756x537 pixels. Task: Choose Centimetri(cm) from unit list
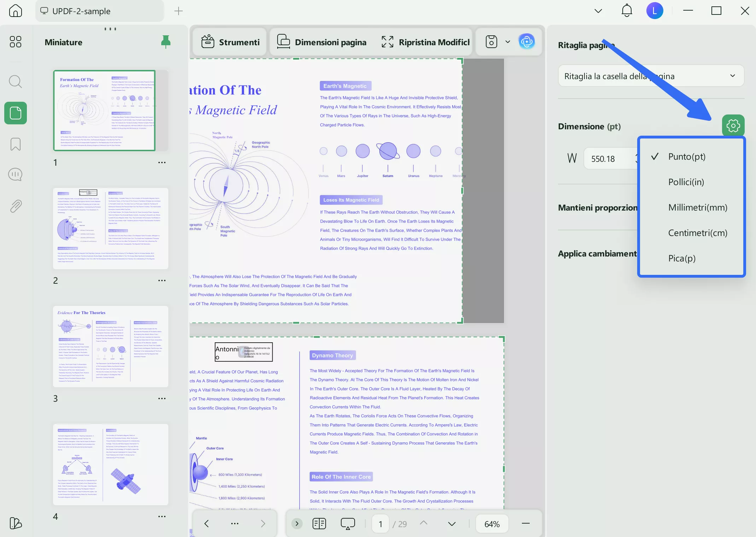[697, 233]
